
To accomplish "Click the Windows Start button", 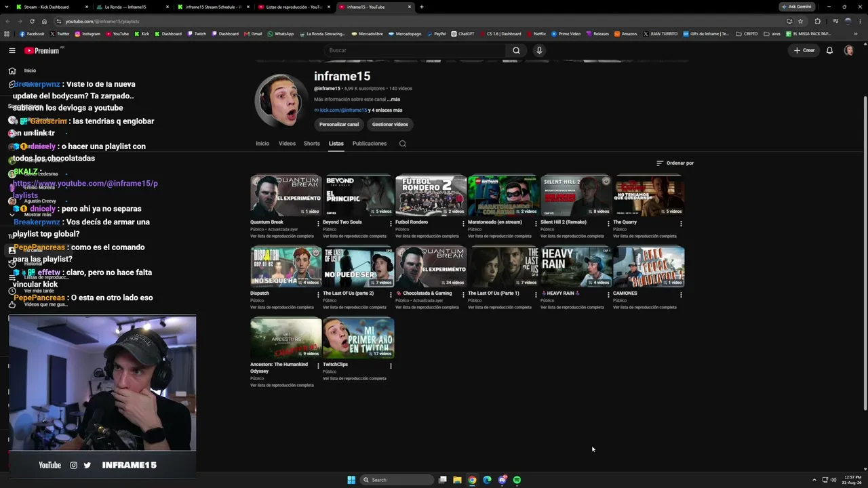I will pos(351,480).
